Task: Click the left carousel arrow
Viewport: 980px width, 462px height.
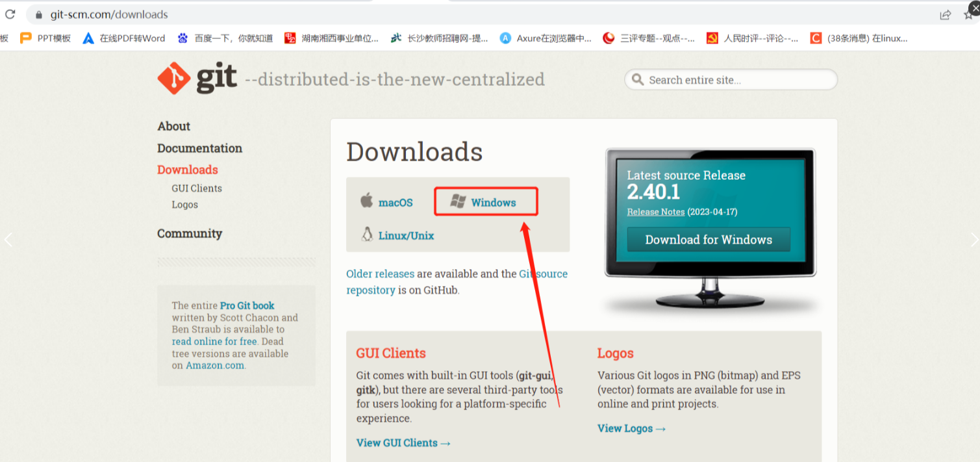Action: [8, 240]
